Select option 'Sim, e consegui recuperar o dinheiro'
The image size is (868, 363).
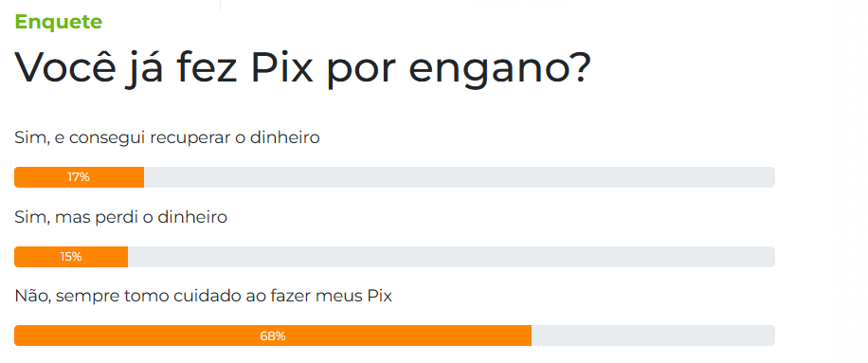click(x=167, y=137)
